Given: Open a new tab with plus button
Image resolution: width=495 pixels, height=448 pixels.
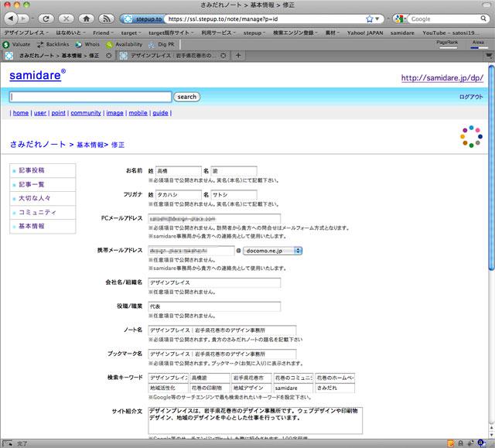Looking at the screenshot, I should pyautogui.click(x=238, y=55).
